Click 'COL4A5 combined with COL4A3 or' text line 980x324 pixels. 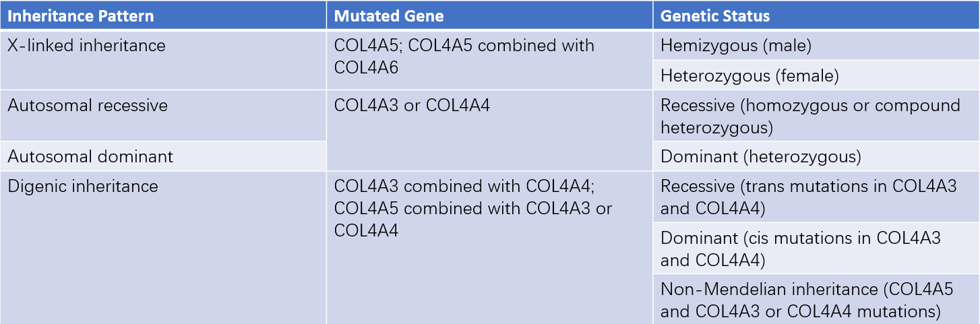[473, 208]
